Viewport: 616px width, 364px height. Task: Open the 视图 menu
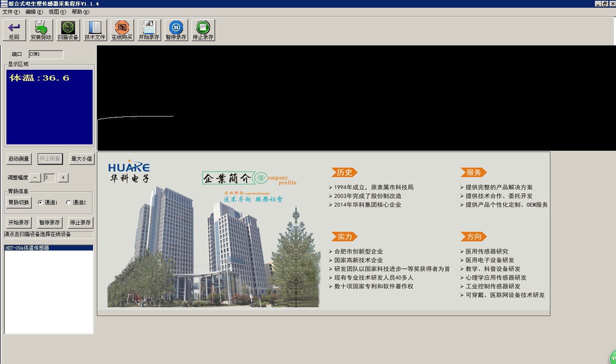(57, 12)
